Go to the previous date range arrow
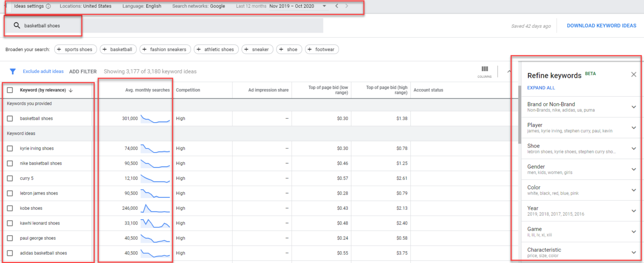 point(337,6)
